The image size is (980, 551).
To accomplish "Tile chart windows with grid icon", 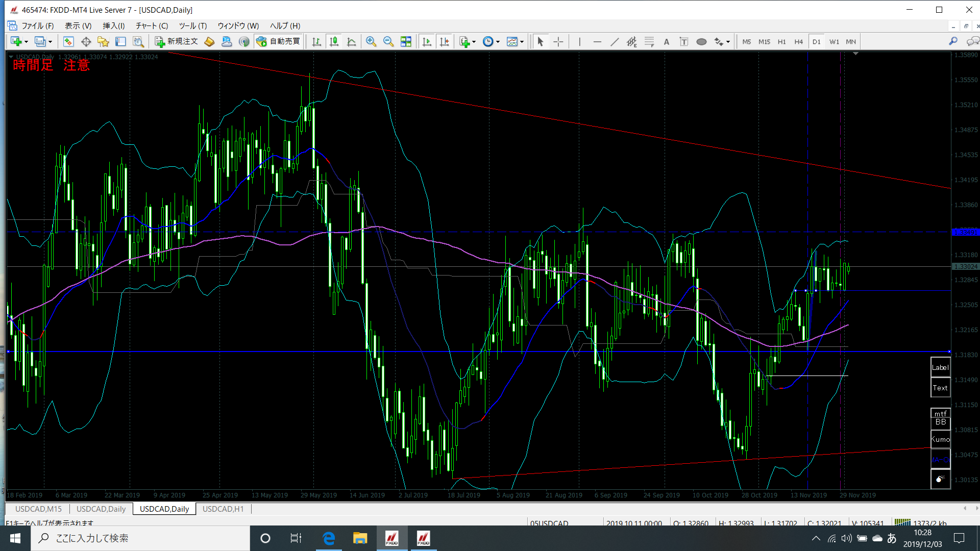I will (406, 42).
